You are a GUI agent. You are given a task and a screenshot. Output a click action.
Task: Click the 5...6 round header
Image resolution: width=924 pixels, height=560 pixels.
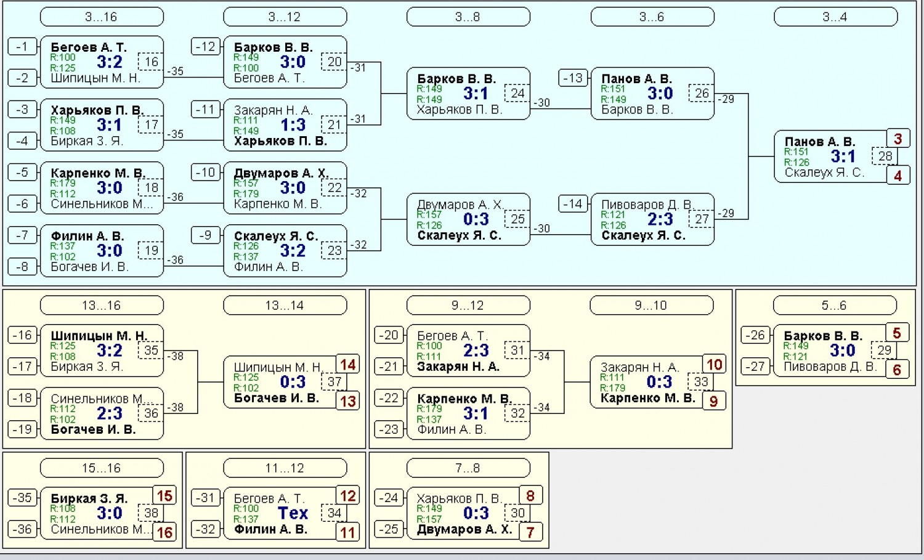pos(835,305)
